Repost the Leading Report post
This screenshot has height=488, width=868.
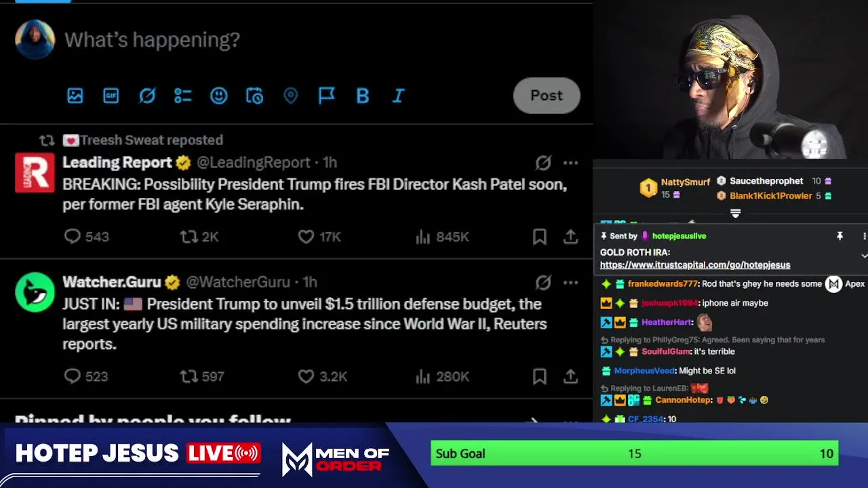coord(189,237)
